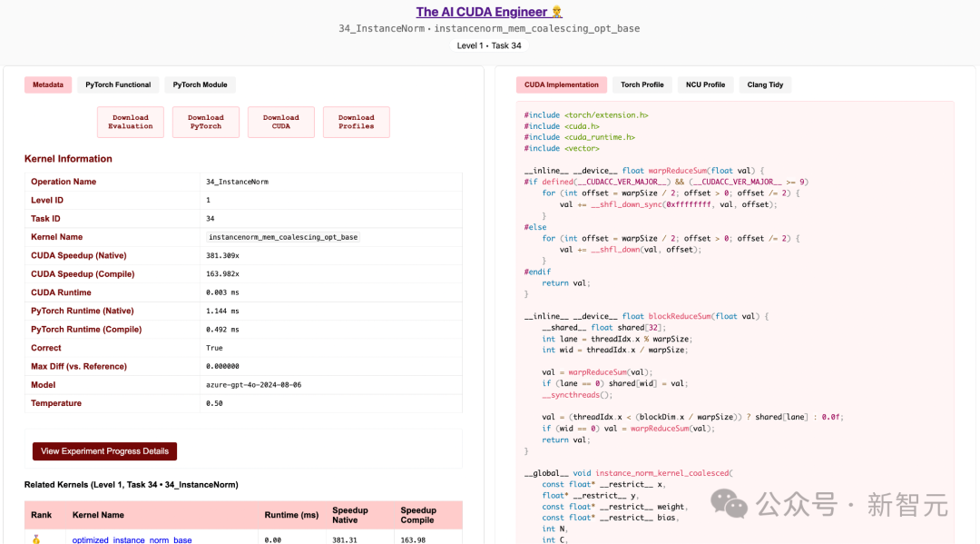
Task: Click the Rank column header
Action: point(41,515)
